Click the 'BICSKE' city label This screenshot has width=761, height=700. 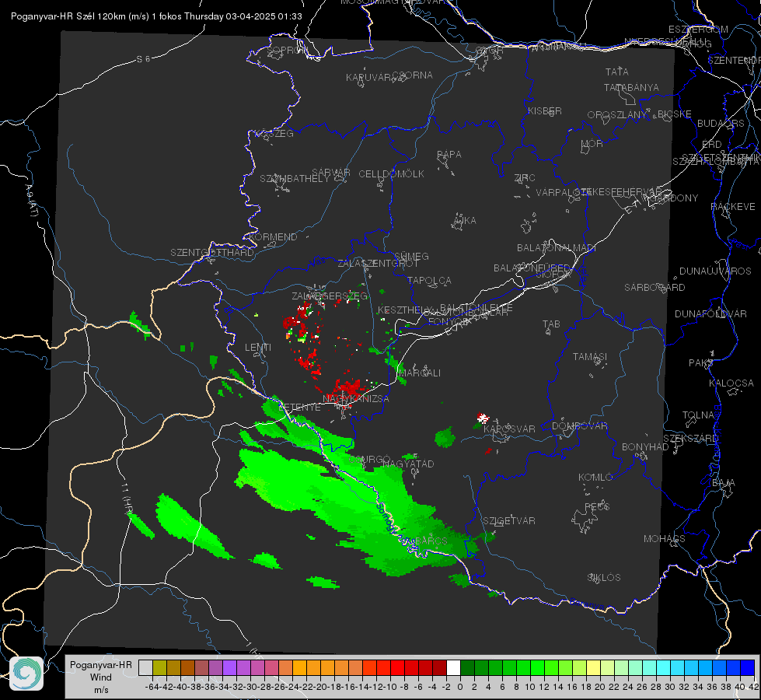click(675, 114)
